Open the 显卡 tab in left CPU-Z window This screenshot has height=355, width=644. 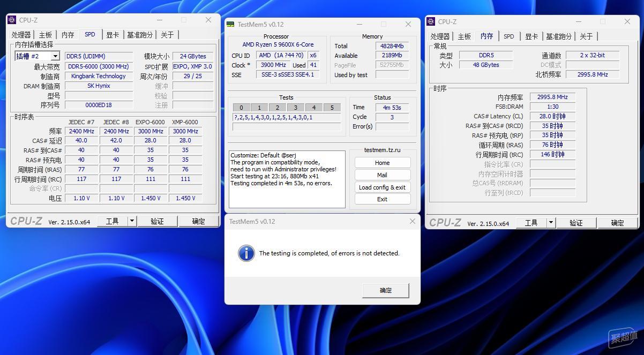(x=113, y=35)
